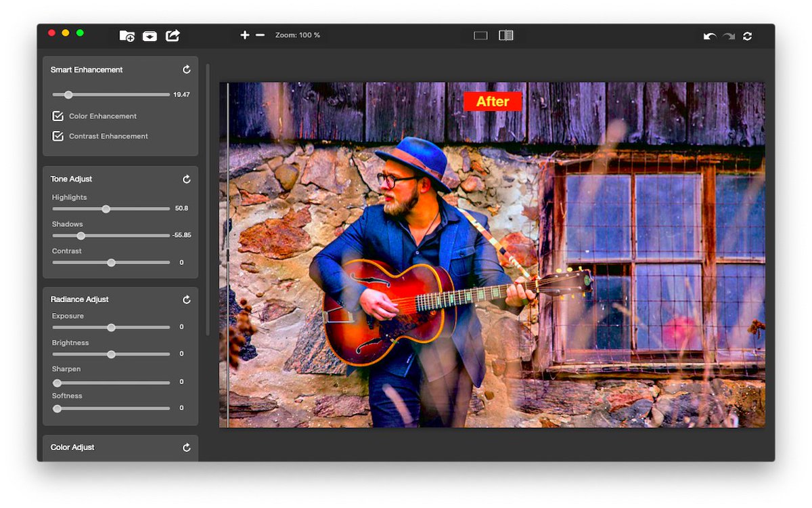Click the save image tray icon
Viewport: 812px width, 508px height.
[x=150, y=36]
